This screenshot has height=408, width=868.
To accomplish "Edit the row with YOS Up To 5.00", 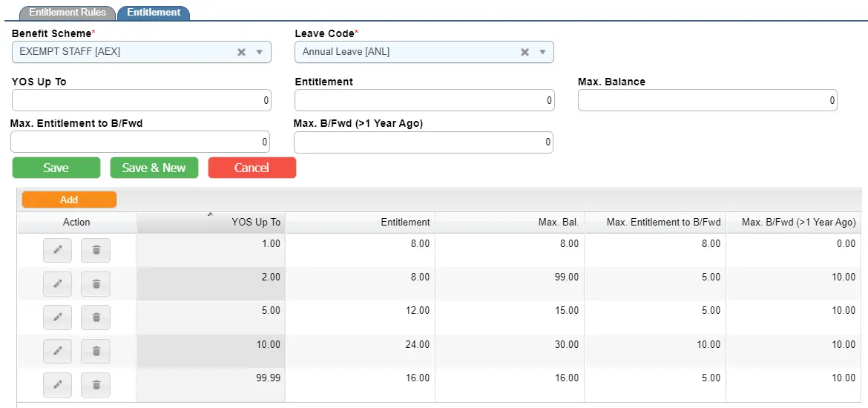I will coord(58,317).
